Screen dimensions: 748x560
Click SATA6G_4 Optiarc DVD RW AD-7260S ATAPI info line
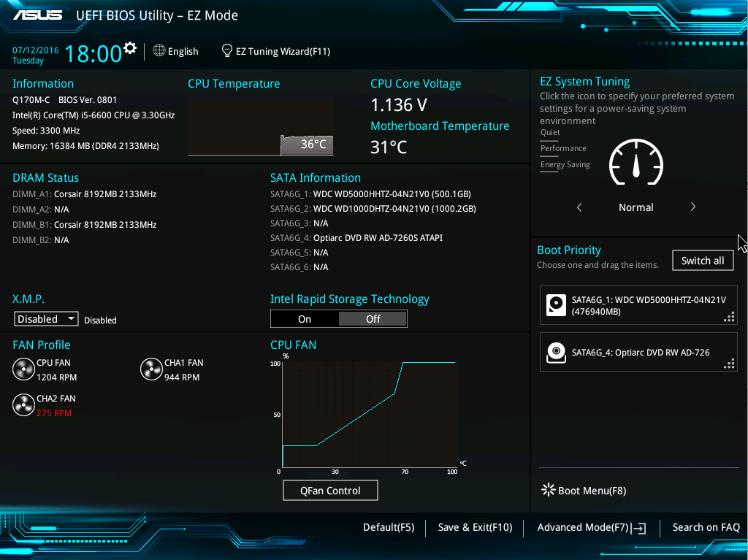click(356, 237)
